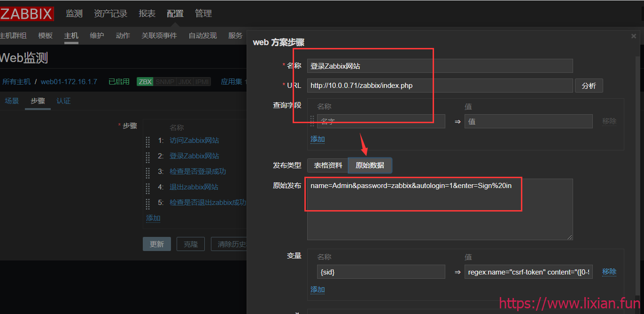Click the ZABBIX logo

click(27, 14)
